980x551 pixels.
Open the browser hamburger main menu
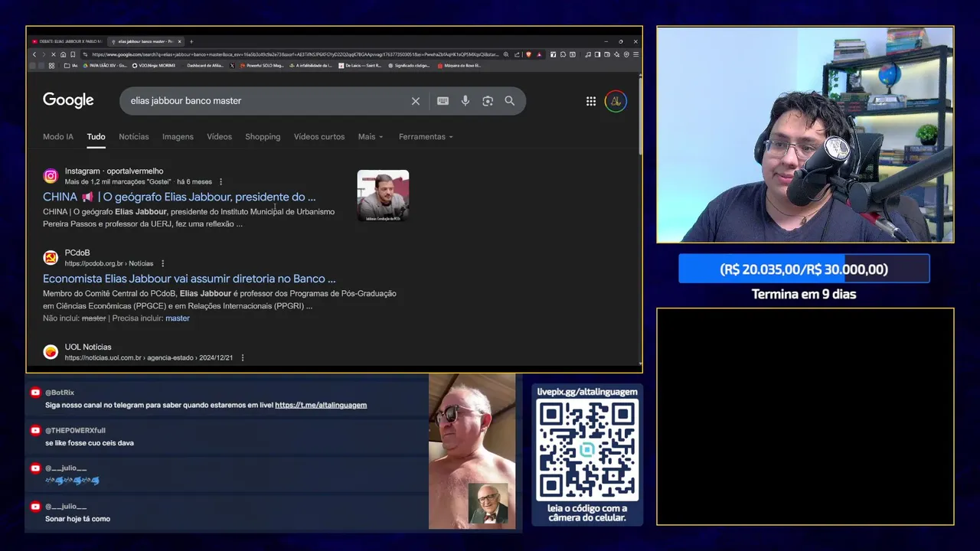tap(636, 54)
